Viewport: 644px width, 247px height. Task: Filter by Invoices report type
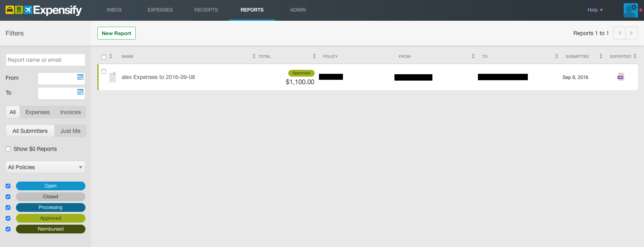(x=71, y=112)
